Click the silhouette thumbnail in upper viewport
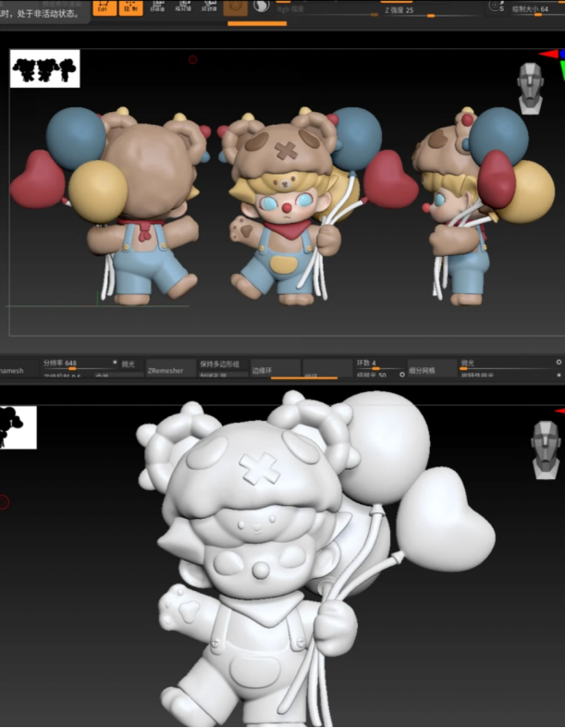The height and width of the screenshot is (728, 565). click(x=44, y=68)
